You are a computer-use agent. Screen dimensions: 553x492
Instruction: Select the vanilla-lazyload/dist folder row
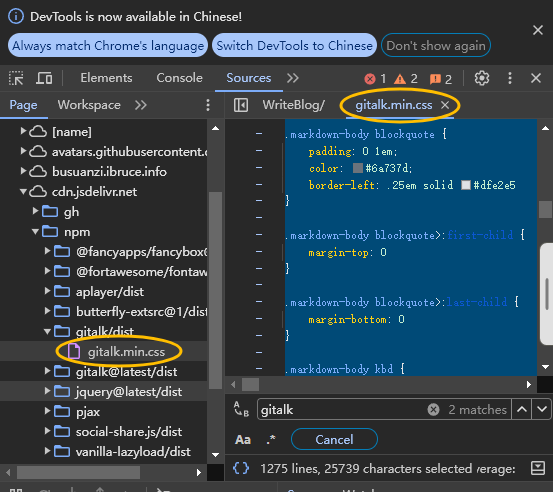(x=104, y=451)
